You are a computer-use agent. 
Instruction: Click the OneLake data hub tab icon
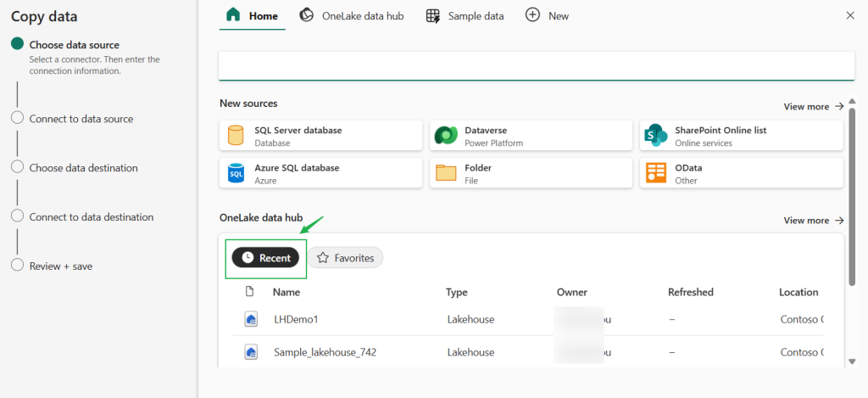click(307, 15)
